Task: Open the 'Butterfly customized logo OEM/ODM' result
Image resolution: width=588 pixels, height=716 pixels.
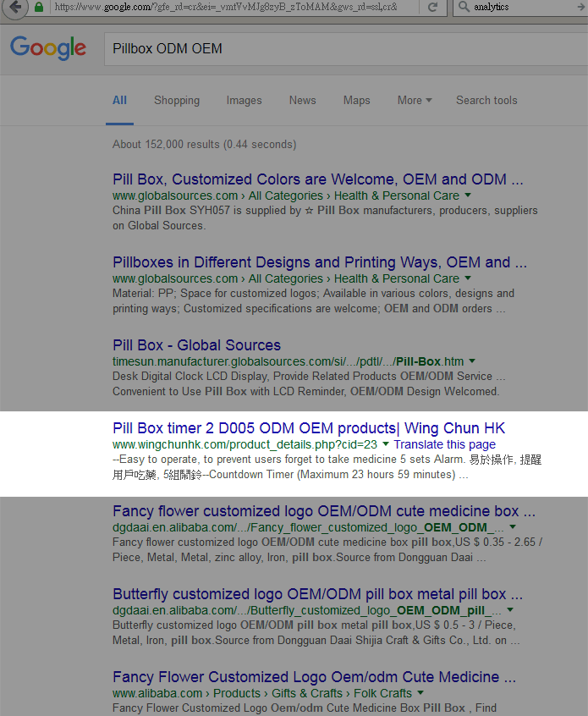Action: (x=317, y=594)
